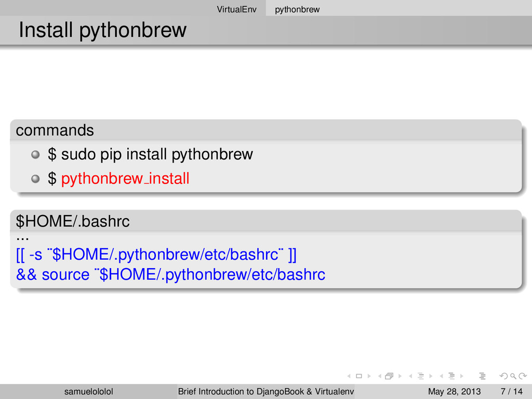Click the Brief Introduction to DjangoBook title
The height and width of the screenshot is (399, 532).
[x=266, y=392]
